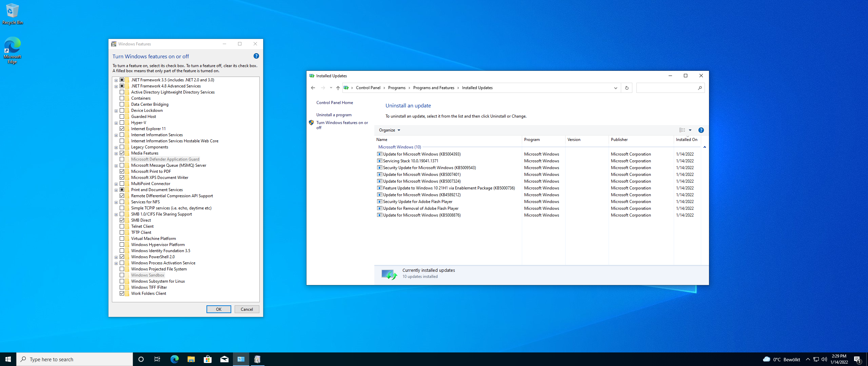Click the back arrow in Installed Updates
Viewport: 868px width, 366px height.
coord(313,88)
